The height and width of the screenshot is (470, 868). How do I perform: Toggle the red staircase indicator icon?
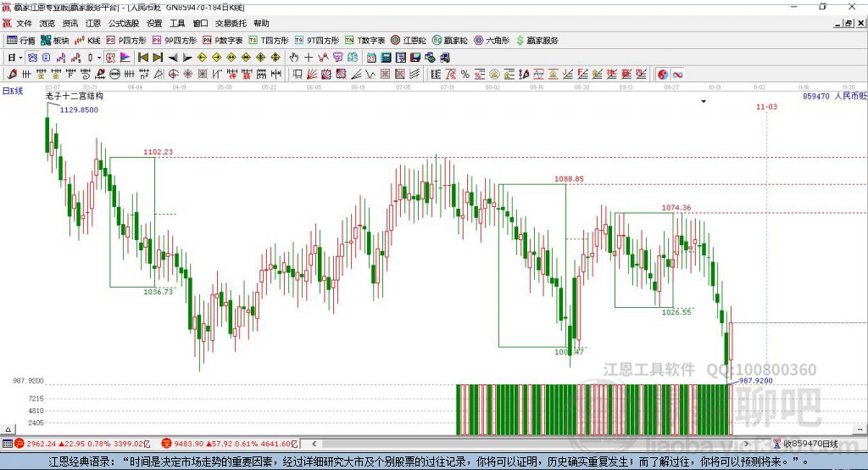coord(75,58)
